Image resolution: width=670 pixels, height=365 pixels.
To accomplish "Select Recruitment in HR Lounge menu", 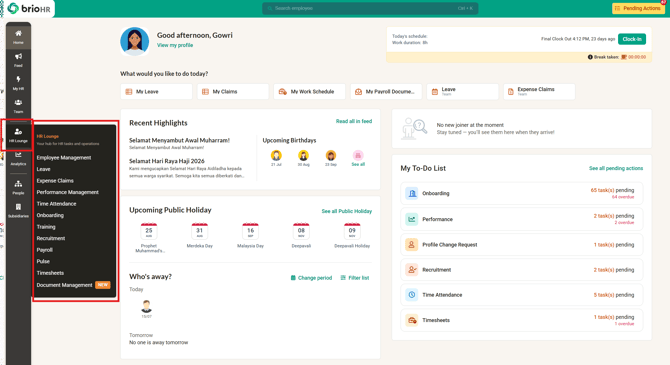I will (51, 238).
